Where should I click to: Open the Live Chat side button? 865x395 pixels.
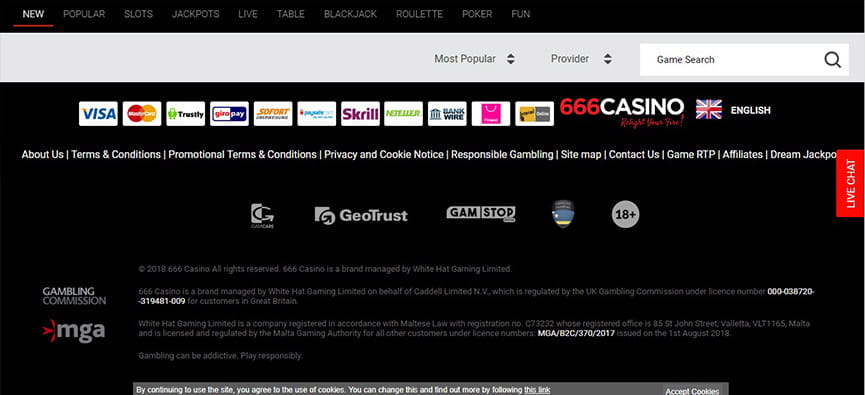pos(850,183)
